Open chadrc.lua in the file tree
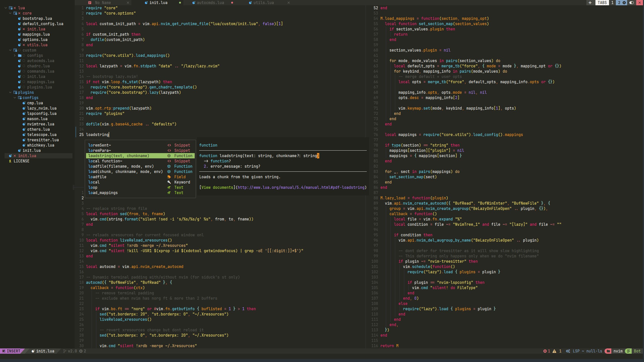This screenshot has height=362, width=644. point(38,66)
